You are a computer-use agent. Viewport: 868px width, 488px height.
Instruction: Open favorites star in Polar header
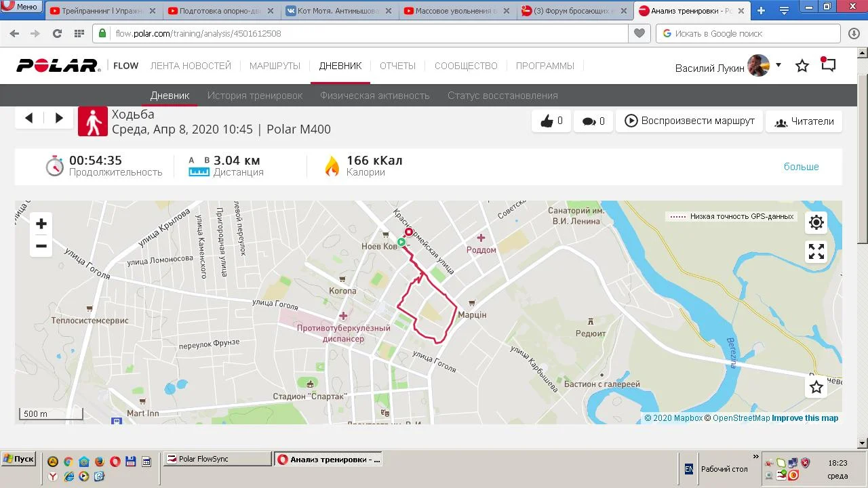(x=802, y=66)
